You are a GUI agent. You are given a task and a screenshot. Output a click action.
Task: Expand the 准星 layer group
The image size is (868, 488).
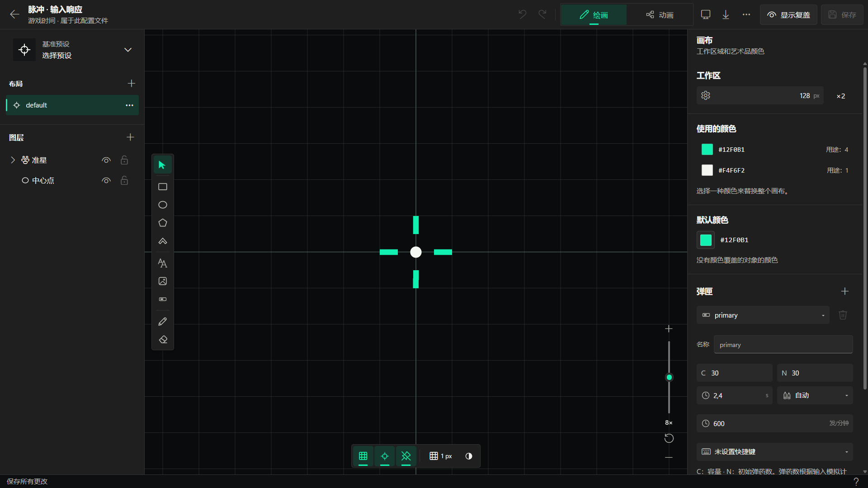click(13, 160)
